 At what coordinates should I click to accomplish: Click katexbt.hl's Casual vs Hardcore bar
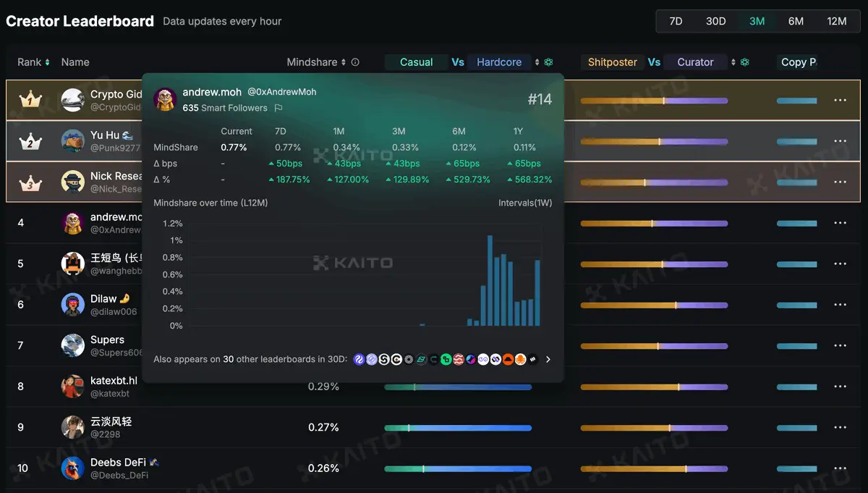[458, 387]
